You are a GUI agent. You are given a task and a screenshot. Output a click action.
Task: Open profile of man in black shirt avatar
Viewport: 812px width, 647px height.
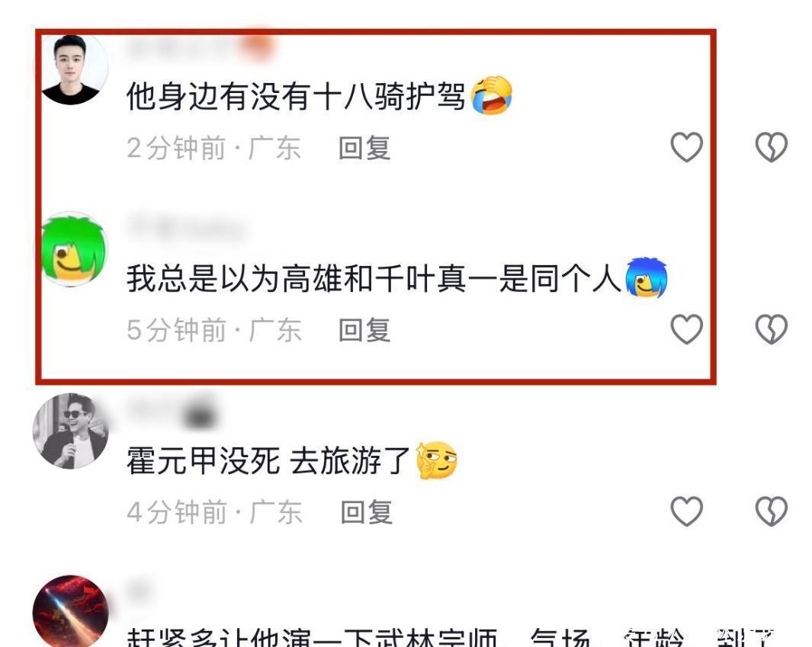click(x=71, y=69)
